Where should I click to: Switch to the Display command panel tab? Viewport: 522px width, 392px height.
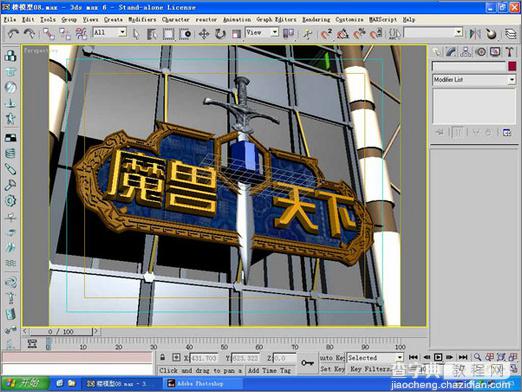(x=495, y=52)
